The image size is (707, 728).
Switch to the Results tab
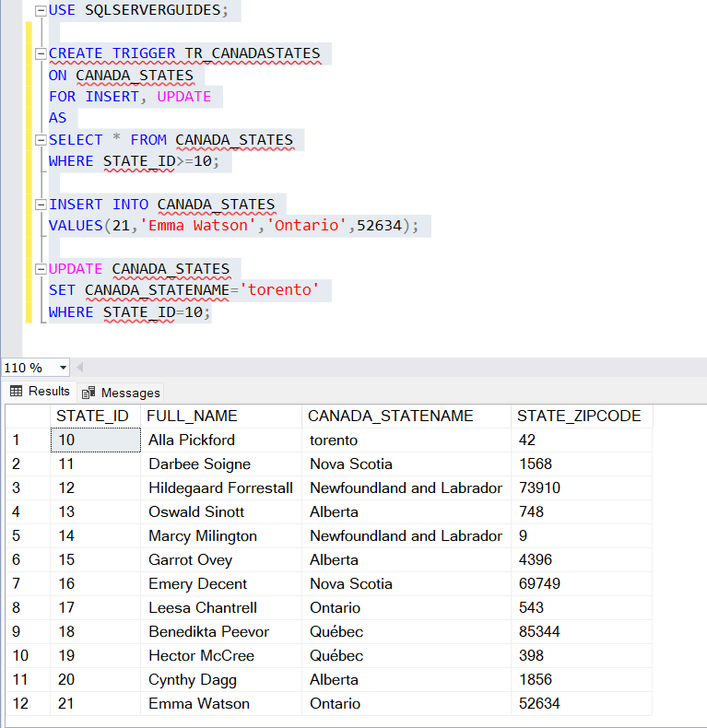pyautogui.click(x=40, y=392)
